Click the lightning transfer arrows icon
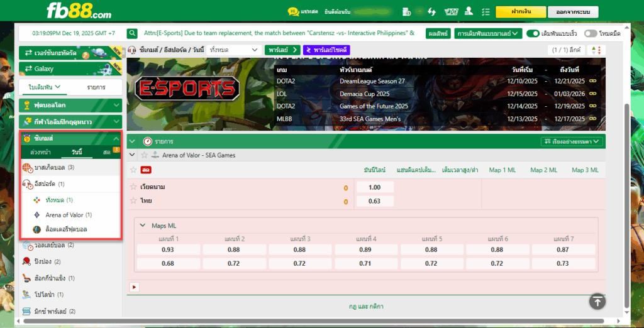The height and width of the screenshot is (328, 644). [431, 11]
